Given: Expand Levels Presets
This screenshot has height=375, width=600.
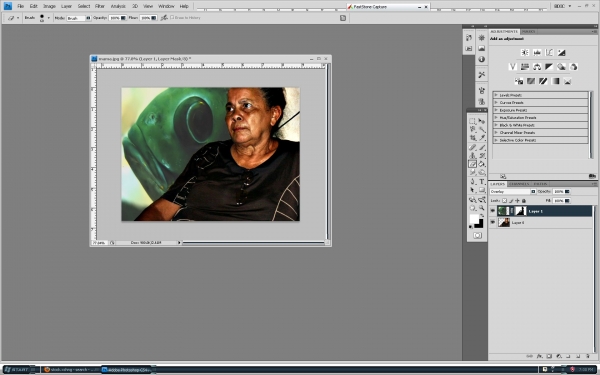Looking at the screenshot, I should tap(496, 95).
